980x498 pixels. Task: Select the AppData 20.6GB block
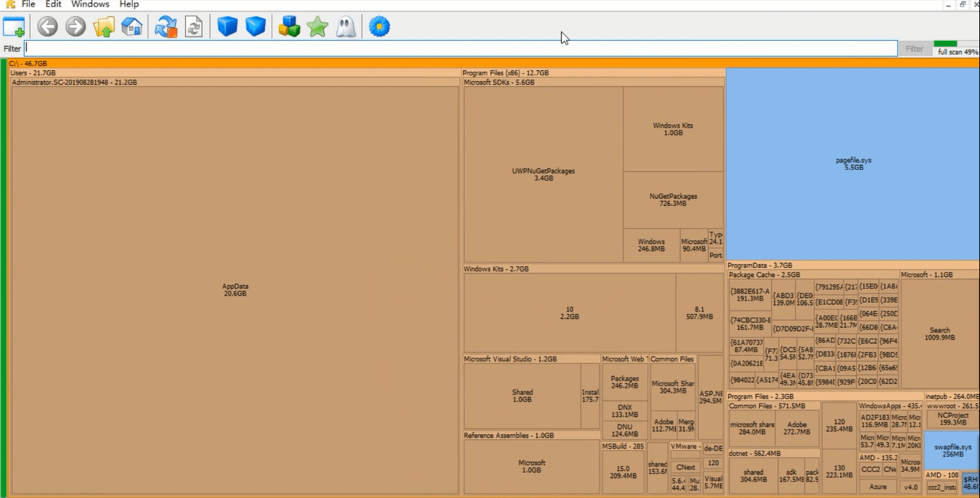pyautogui.click(x=235, y=290)
